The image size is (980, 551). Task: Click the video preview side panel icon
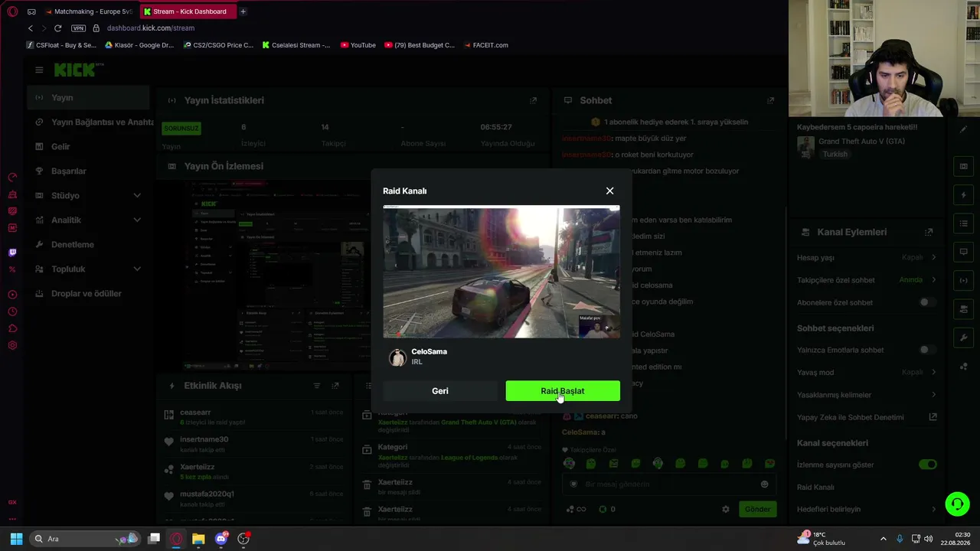click(964, 167)
